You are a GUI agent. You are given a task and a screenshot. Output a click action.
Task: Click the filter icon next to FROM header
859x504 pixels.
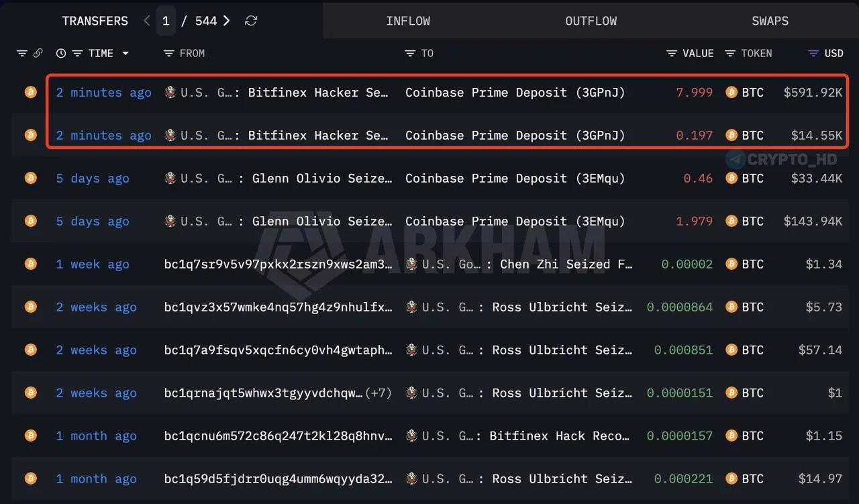pyautogui.click(x=168, y=53)
